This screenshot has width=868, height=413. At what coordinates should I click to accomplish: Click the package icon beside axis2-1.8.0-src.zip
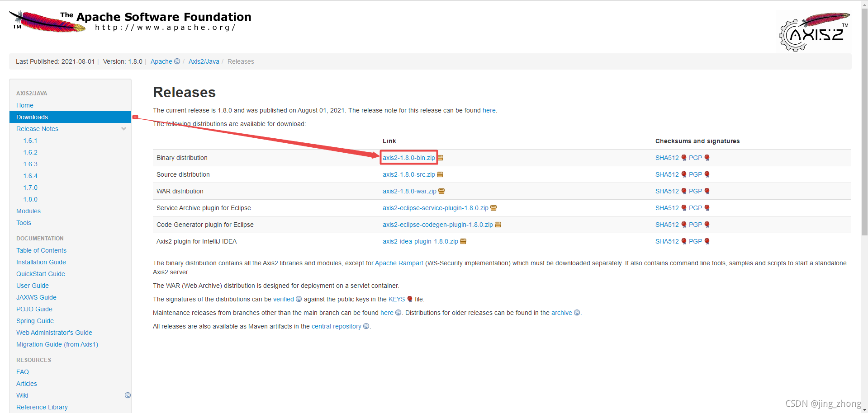tap(441, 174)
